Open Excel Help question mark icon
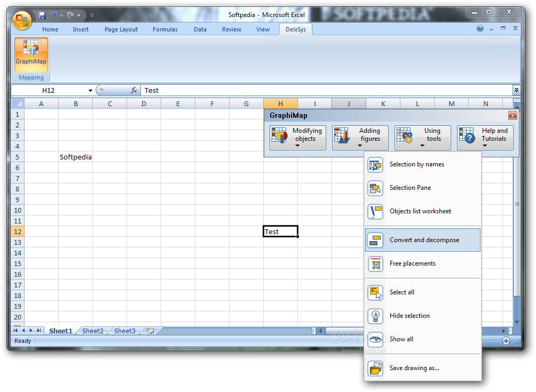The height and width of the screenshot is (392, 536). coord(480,28)
